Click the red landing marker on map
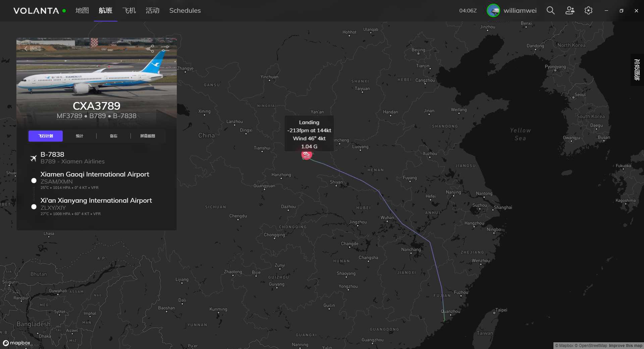Screen dimensions: 644x349 [307, 154]
